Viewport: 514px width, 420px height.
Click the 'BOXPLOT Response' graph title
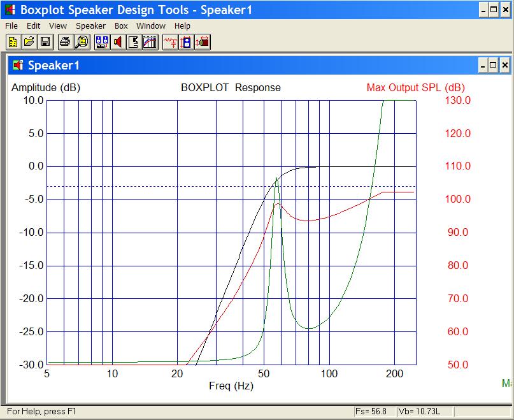point(231,87)
